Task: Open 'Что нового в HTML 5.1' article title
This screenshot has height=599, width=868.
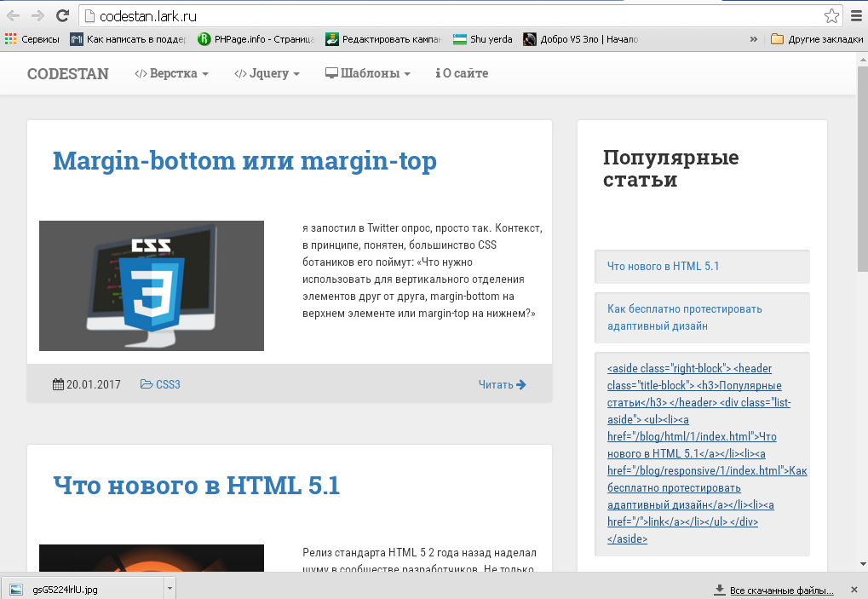Action: [197, 486]
